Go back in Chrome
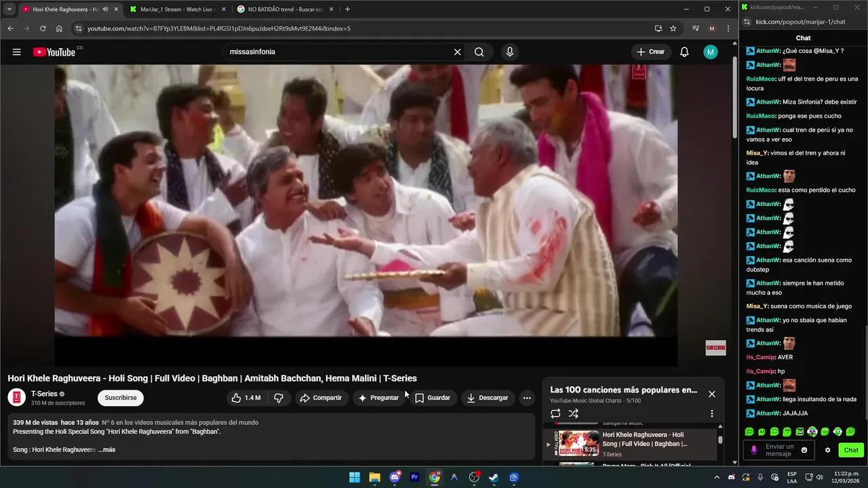868x488 pixels. 10,28
